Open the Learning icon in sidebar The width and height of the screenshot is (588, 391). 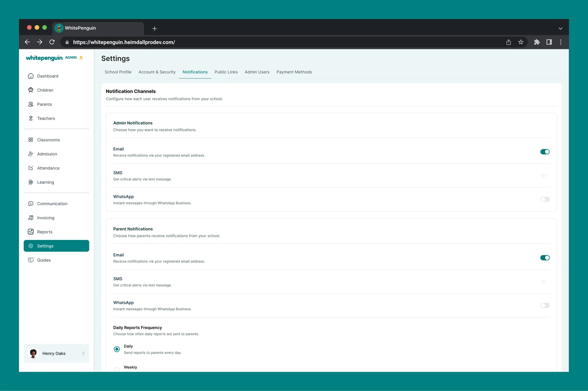31,182
